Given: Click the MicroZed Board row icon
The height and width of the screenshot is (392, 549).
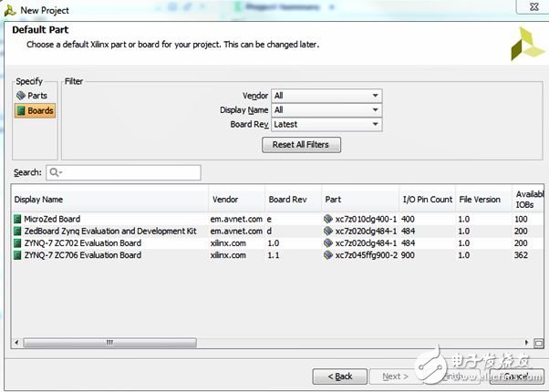Looking at the screenshot, I should tap(18, 219).
